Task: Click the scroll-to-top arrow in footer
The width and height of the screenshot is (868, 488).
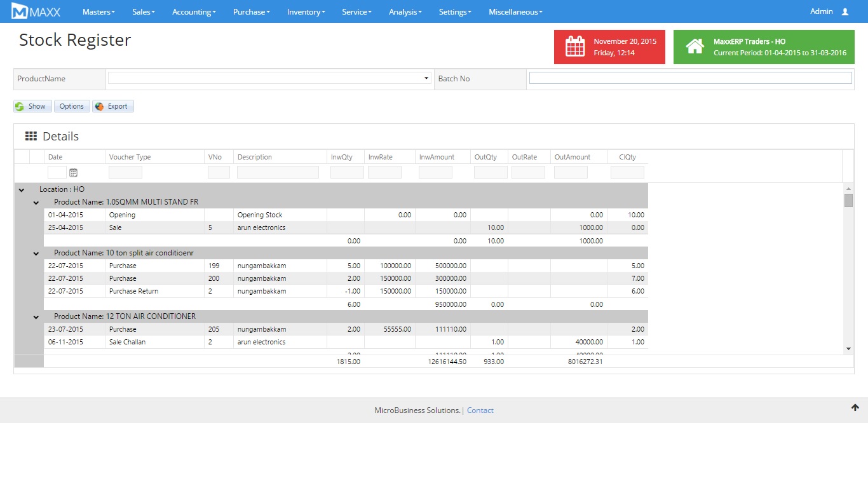Action: pos(855,408)
